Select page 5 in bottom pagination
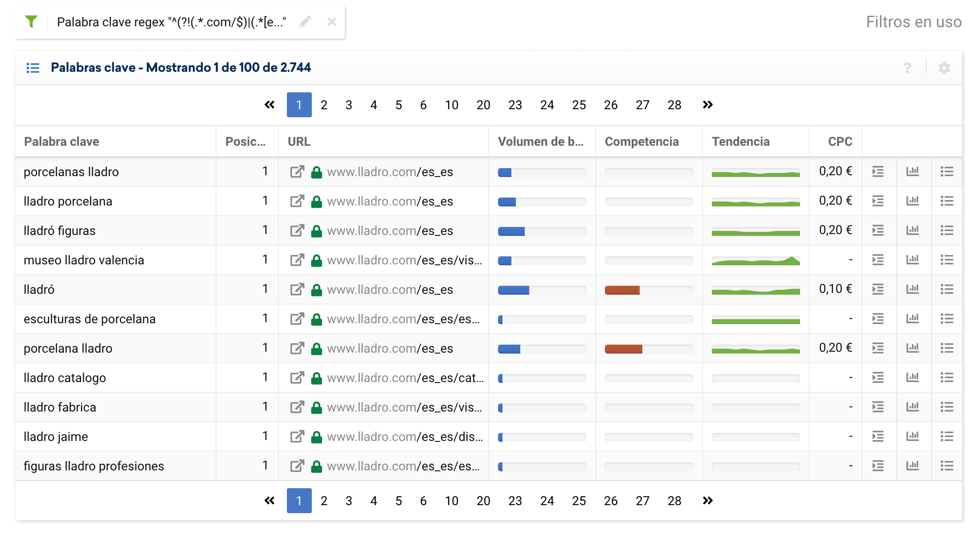 tap(399, 501)
